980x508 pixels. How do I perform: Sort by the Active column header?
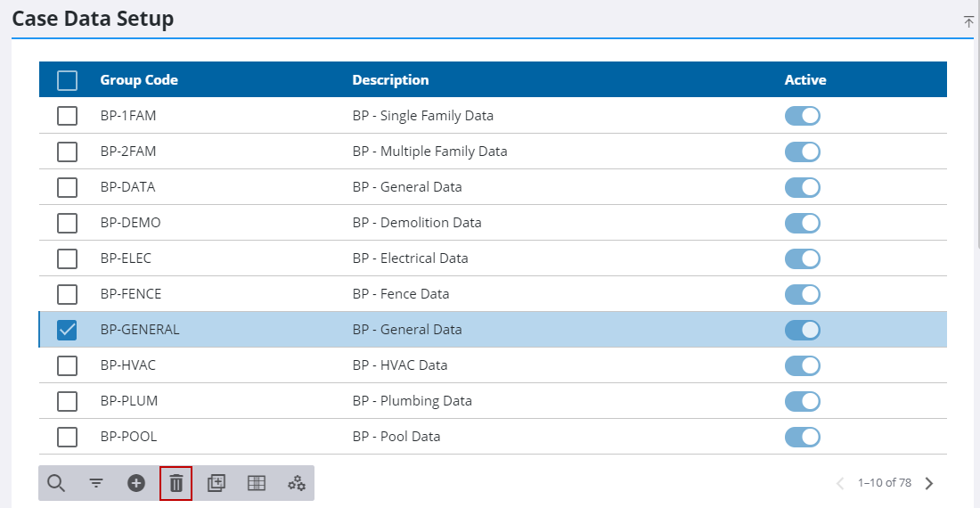(x=805, y=80)
